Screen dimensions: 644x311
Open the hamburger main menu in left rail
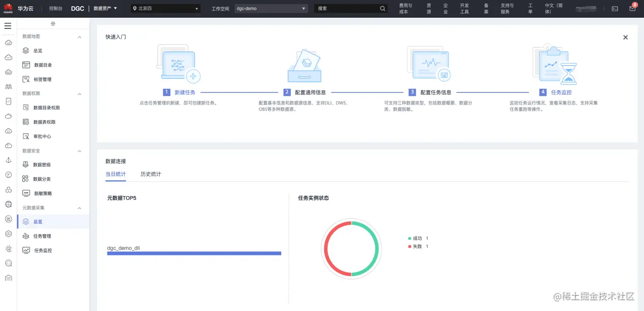pos(8,25)
